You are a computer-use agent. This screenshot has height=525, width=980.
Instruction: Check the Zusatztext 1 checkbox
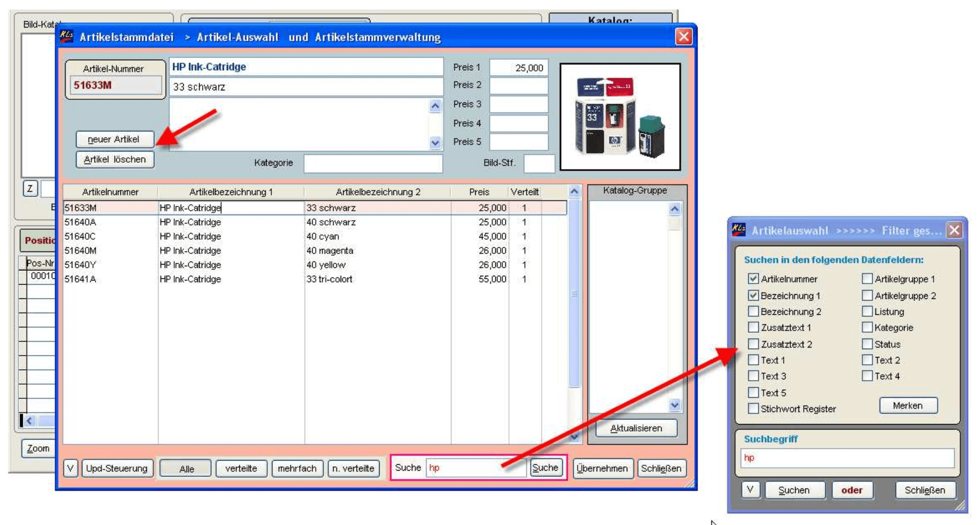point(753,327)
